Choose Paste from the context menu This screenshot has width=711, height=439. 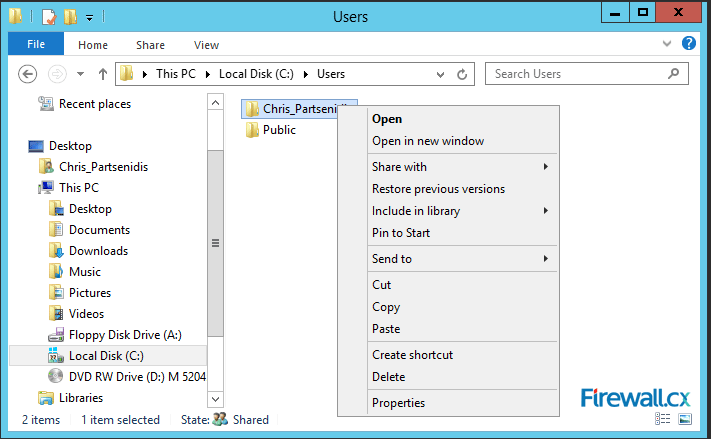(x=463, y=329)
